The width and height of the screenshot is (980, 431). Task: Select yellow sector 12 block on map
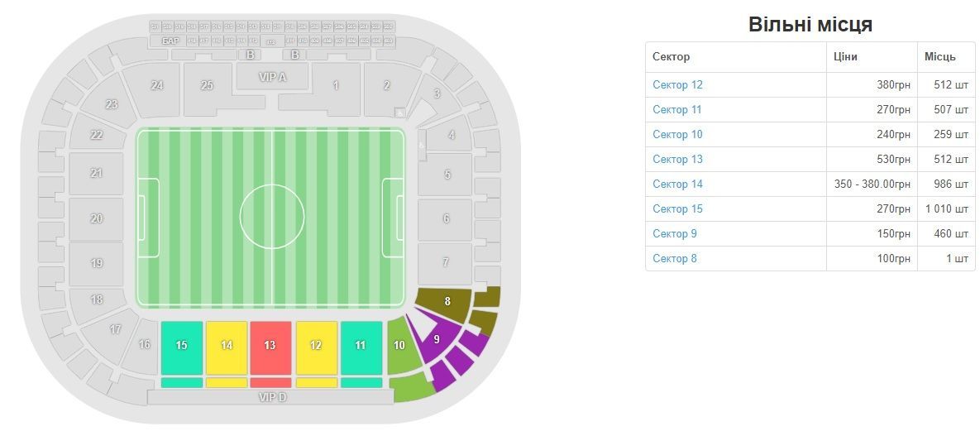316,347
